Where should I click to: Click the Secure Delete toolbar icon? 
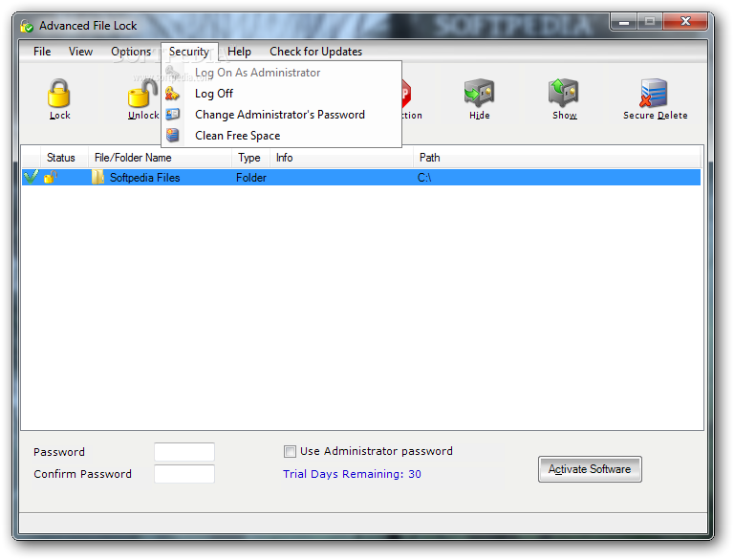pos(654,93)
